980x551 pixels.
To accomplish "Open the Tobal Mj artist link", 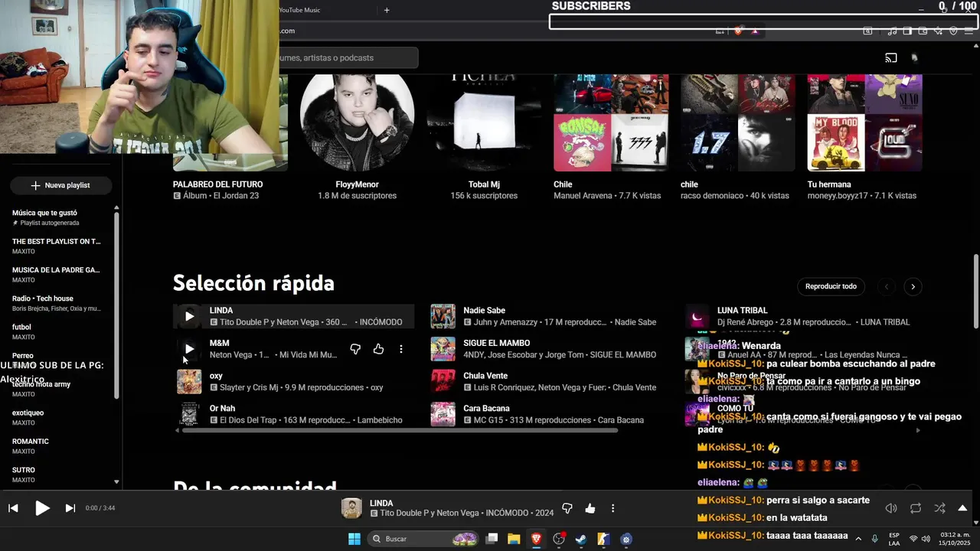I will pyautogui.click(x=484, y=184).
